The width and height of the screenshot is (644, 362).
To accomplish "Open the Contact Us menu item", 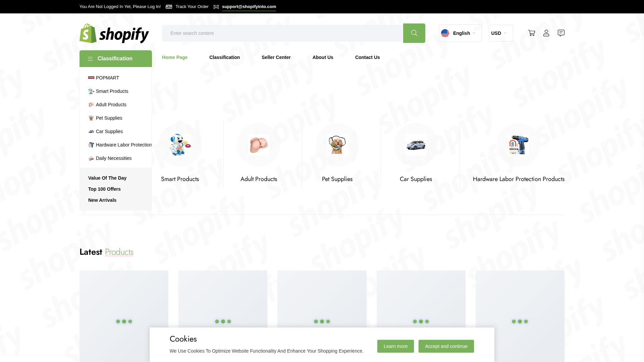I will click(x=368, y=57).
